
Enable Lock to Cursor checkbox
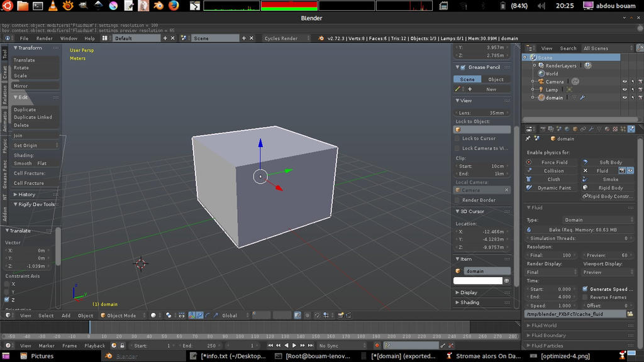tap(457, 138)
